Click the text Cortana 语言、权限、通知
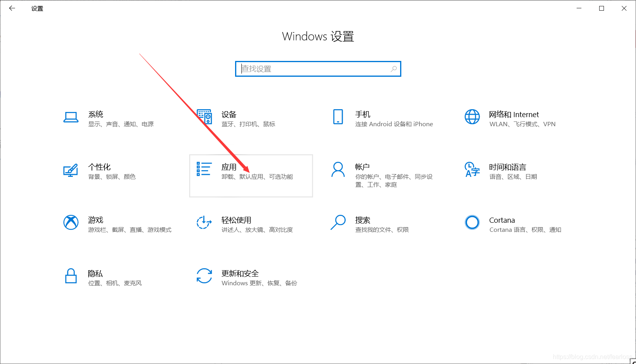The width and height of the screenshot is (636, 364). pyautogui.click(x=525, y=230)
